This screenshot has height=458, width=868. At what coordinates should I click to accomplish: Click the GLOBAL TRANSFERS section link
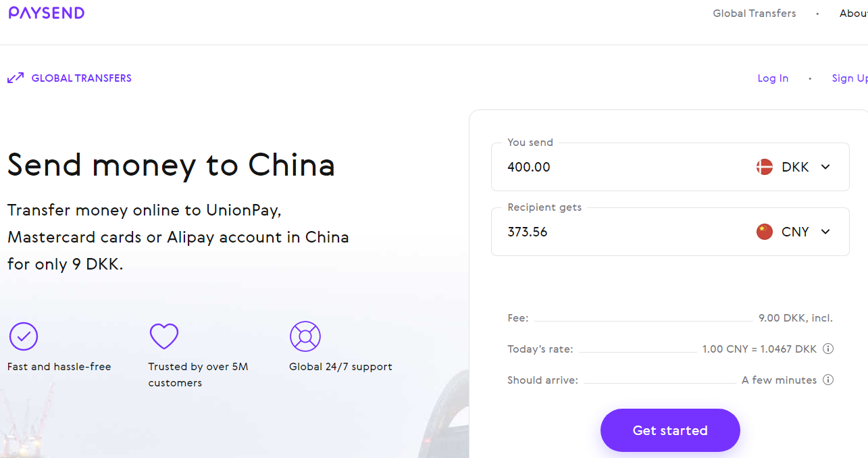[x=81, y=78]
